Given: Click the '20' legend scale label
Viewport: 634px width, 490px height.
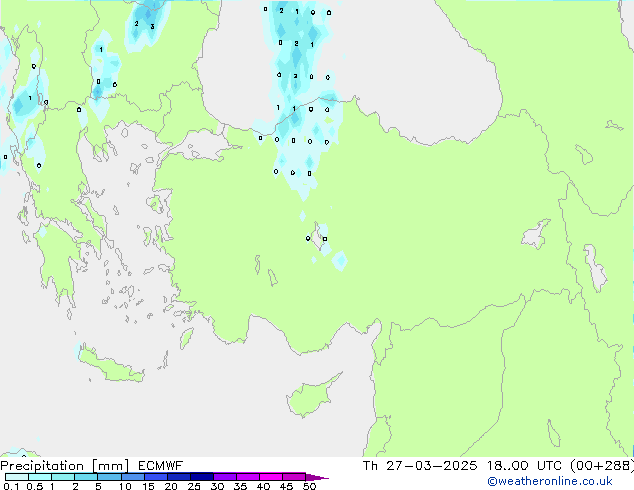Looking at the screenshot, I should [171, 486].
